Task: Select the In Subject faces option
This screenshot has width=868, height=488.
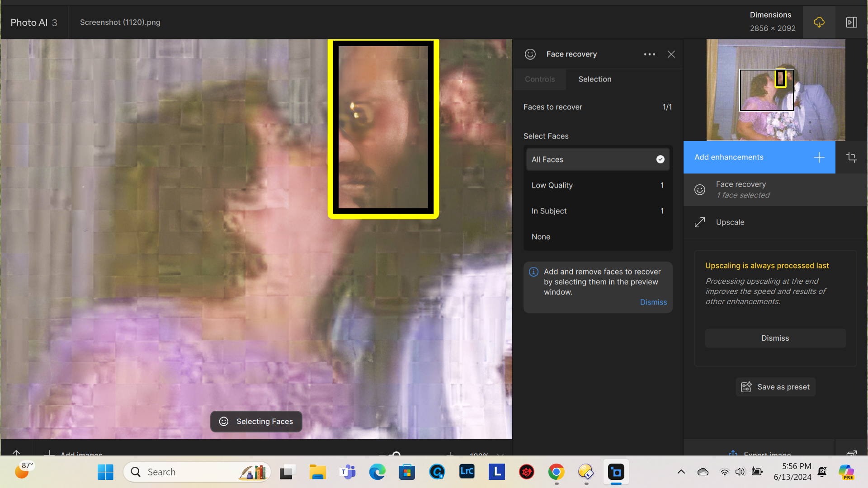Action: click(x=597, y=211)
